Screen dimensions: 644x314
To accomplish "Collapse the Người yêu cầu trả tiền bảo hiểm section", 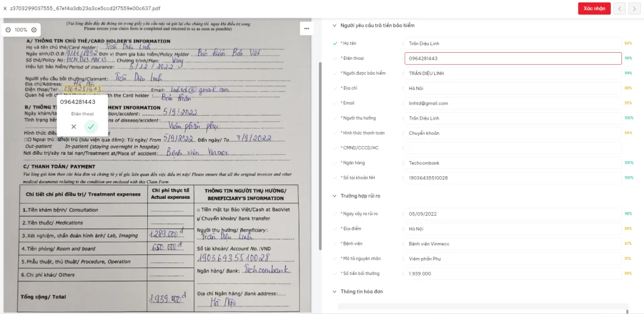I will coord(335,25).
